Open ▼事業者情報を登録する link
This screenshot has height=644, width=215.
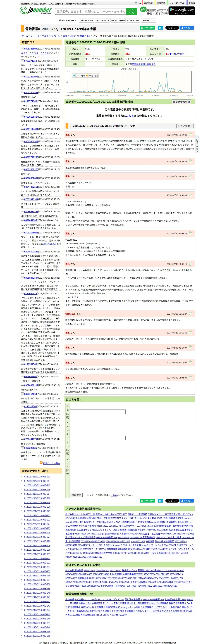(x=144, y=64)
